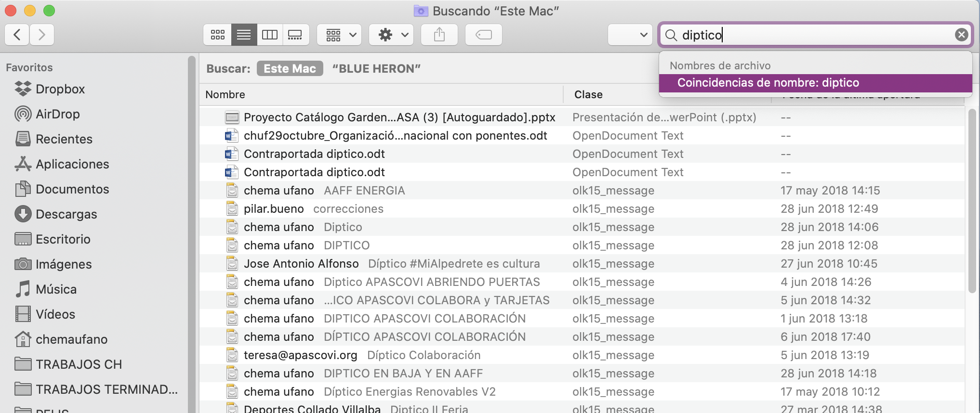Screen dimensions: 980x413
Task: Select the 'Este Mac' search scope
Action: point(290,69)
